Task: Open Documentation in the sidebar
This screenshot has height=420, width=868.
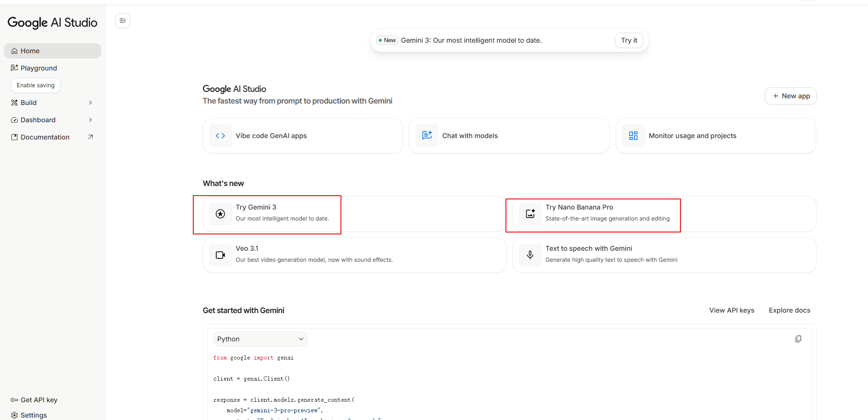Action: (45, 137)
